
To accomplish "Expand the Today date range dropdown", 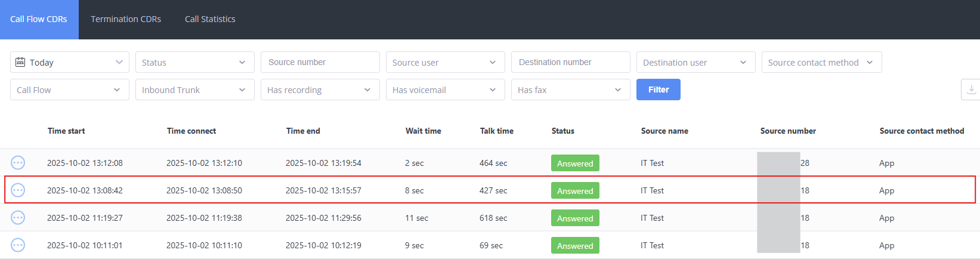I will pos(70,62).
